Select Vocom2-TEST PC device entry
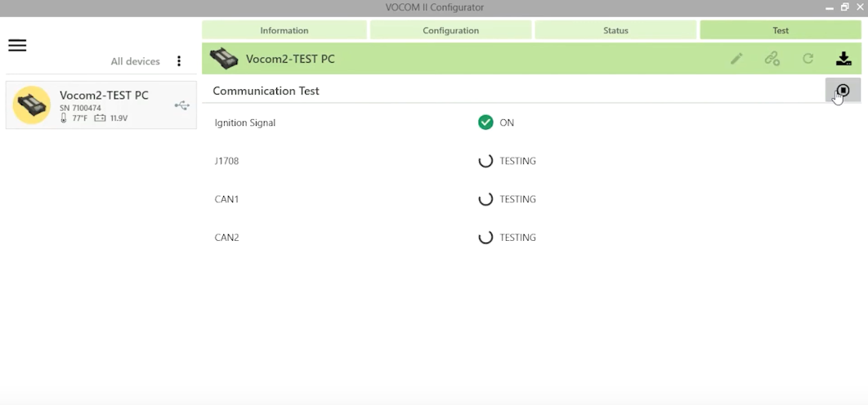Viewport: 868px width, 405px height. [101, 105]
